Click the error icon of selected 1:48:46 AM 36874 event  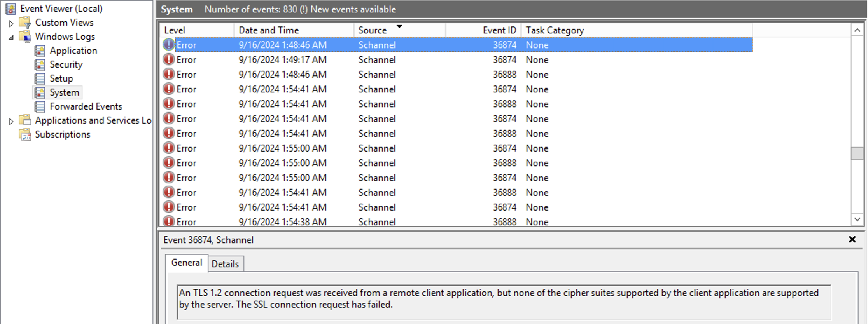click(168, 45)
